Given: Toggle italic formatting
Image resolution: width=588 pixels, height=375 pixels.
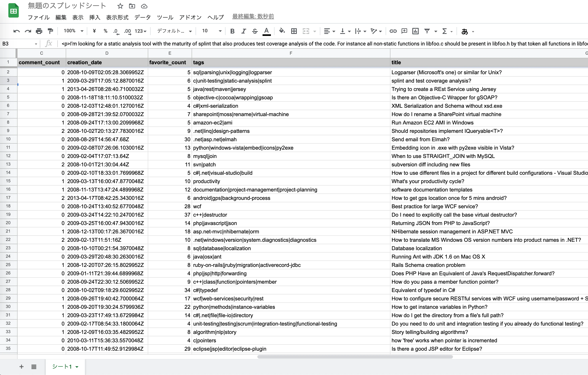Looking at the screenshot, I should (243, 31).
